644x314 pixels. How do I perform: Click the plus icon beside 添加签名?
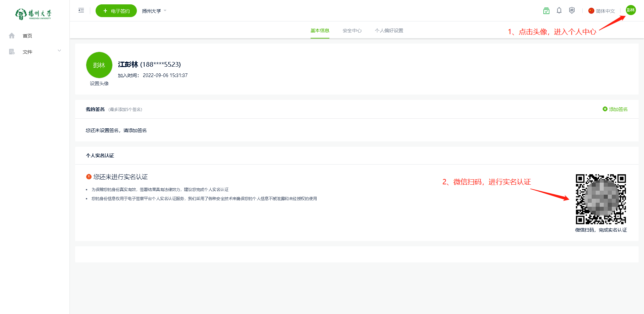(x=605, y=109)
